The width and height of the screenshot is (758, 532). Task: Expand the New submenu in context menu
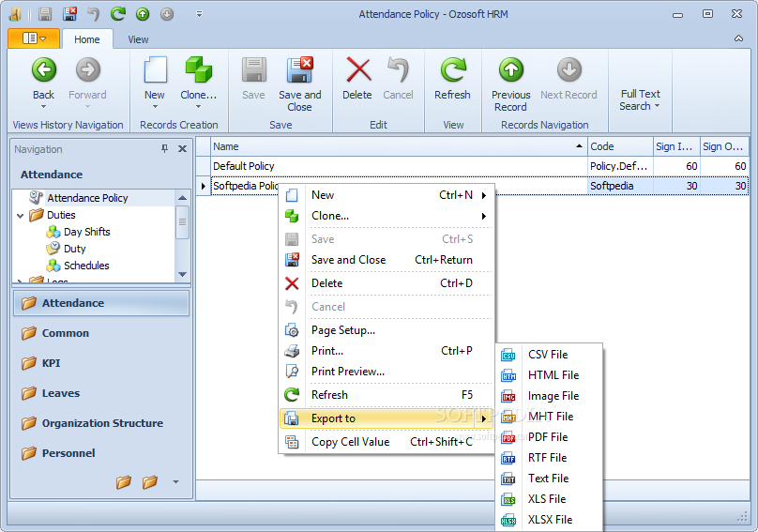[387, 195]
